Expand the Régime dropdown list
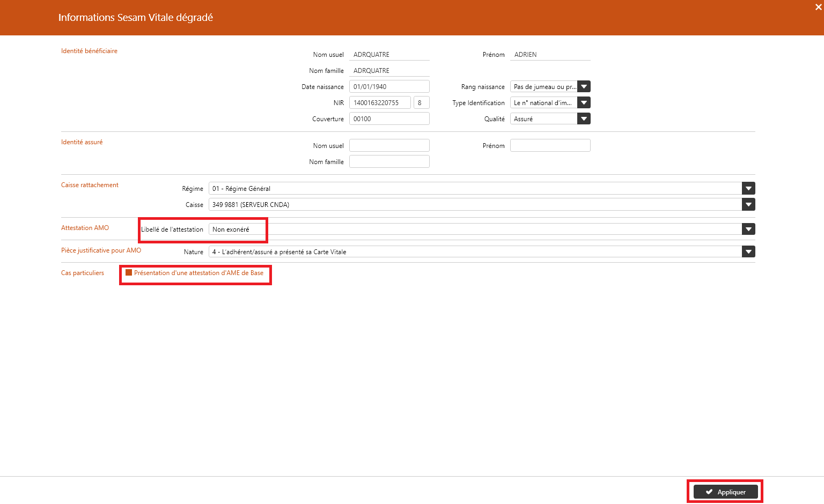Image resolution: width=824 pixels, height=504 pixels. tap(748, 188)
